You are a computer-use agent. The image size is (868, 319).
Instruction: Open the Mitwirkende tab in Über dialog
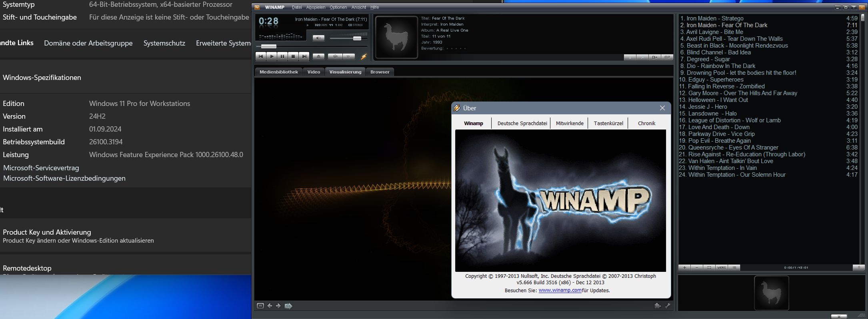(570, 123)
